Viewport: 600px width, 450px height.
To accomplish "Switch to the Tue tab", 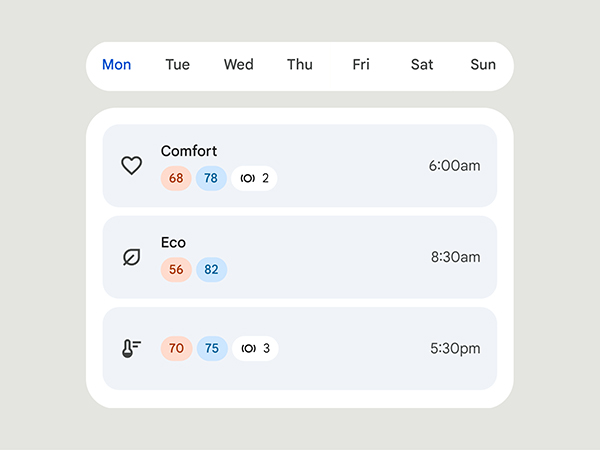I will [x=177, y=65].
